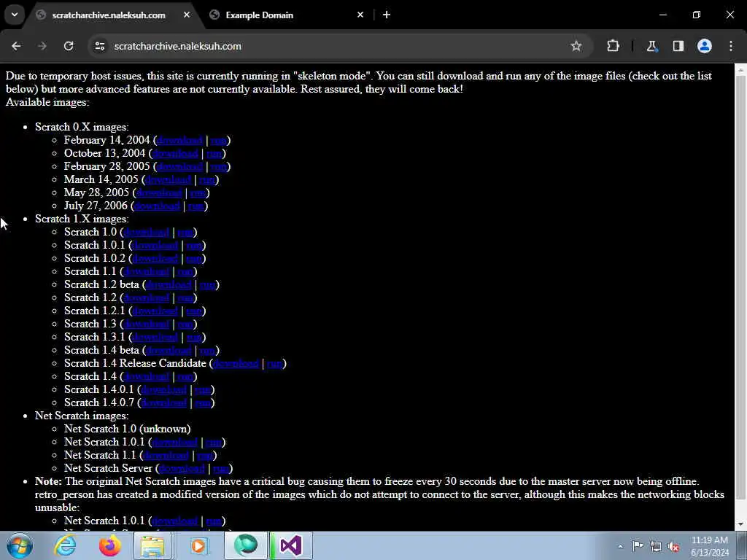Screen dimensions: 747x560
Task: Reload the current page
Action: 69,46
